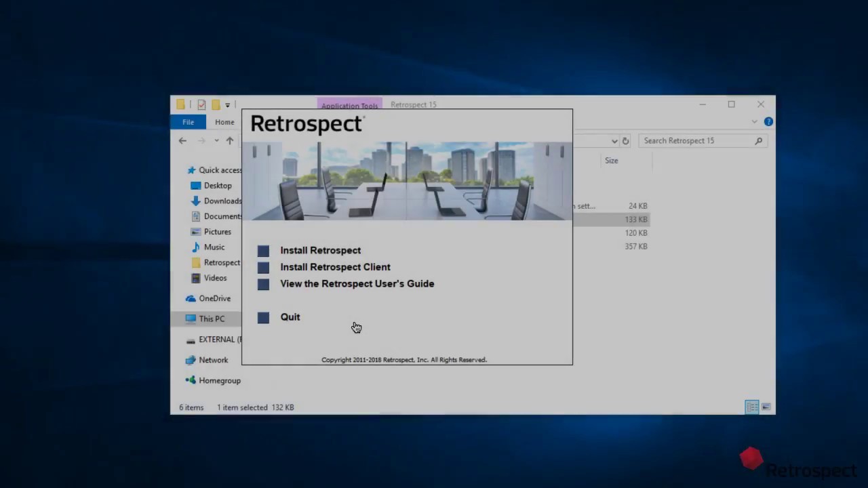
Task: Open View the Retrospect User's Guide
Action: [x=357, y=283]
